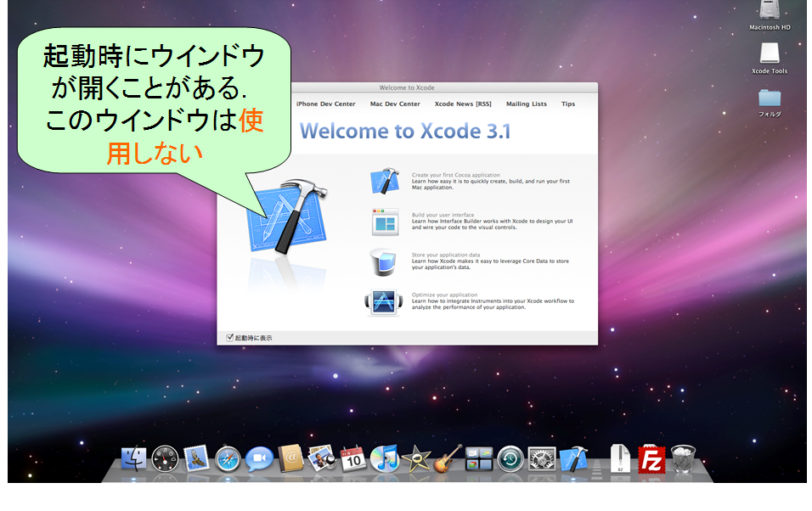Image resolution: width=812 pixels, height=511 pixels.
Task: Open the Mac Dev Center tab
Action: pos(395,104)
